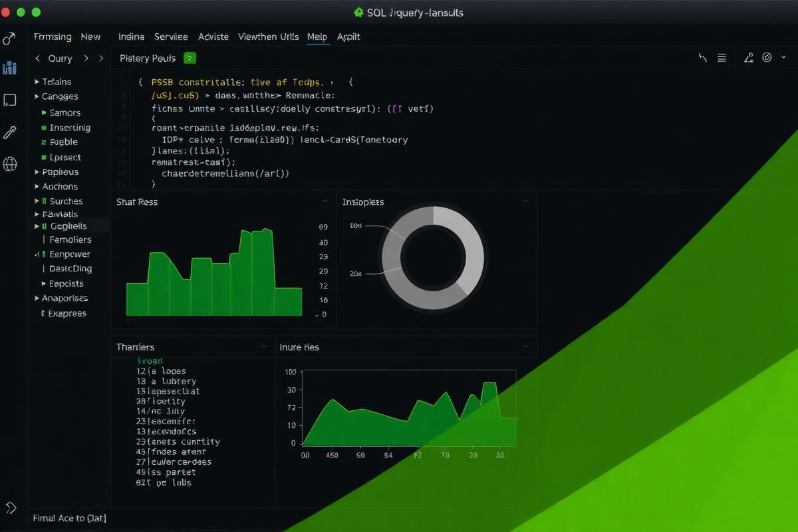Open the horizontal lines list icon
This screenshot has width=798, height=532.
click(722, 58)
